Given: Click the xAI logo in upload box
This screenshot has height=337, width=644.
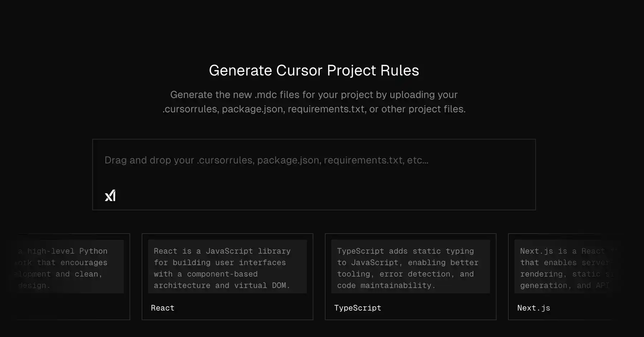Looking at the screenshot, I should tap(110, 195).
